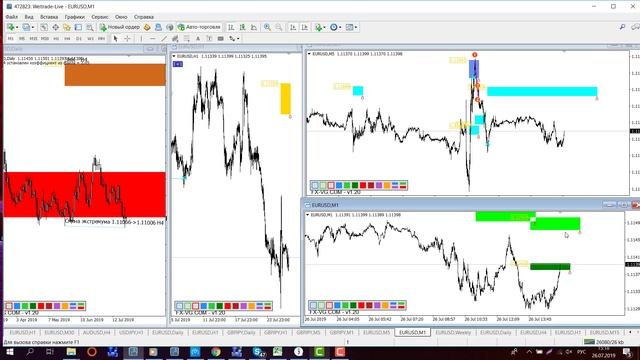This screenshot has width=640, height=360.
Task: Open the Файл menu
Action: [11, 17]
